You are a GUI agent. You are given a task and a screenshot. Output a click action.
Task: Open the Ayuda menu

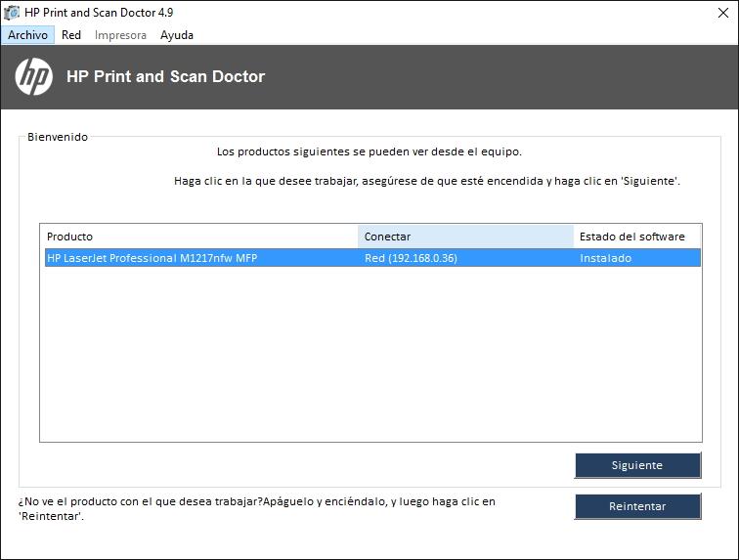pos(177,35)
